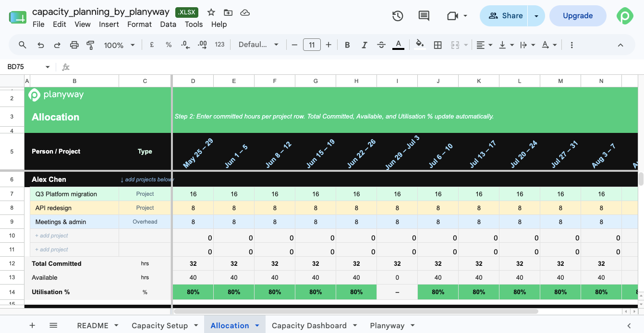
Task: Click the font size input field
Action: (x=312, y=45)
